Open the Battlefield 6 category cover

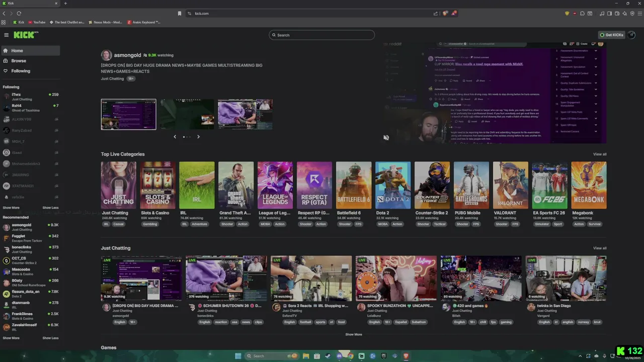tap(354, 185)
